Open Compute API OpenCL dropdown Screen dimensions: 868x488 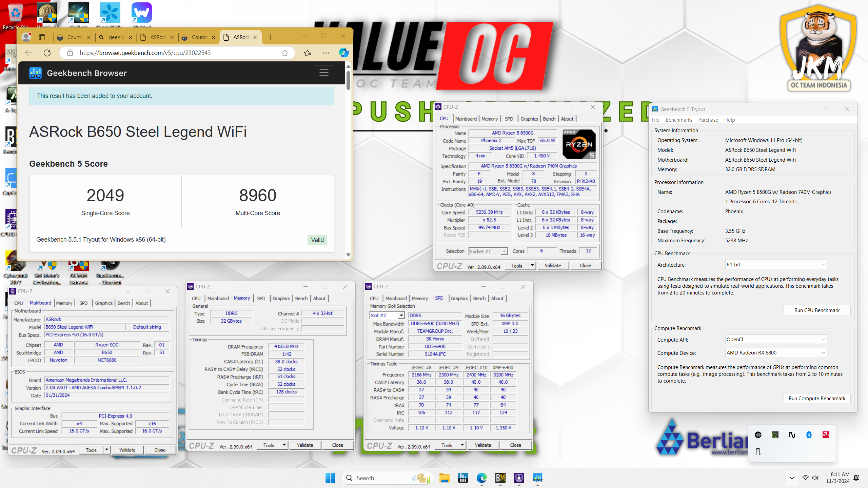tap(776, 340)
